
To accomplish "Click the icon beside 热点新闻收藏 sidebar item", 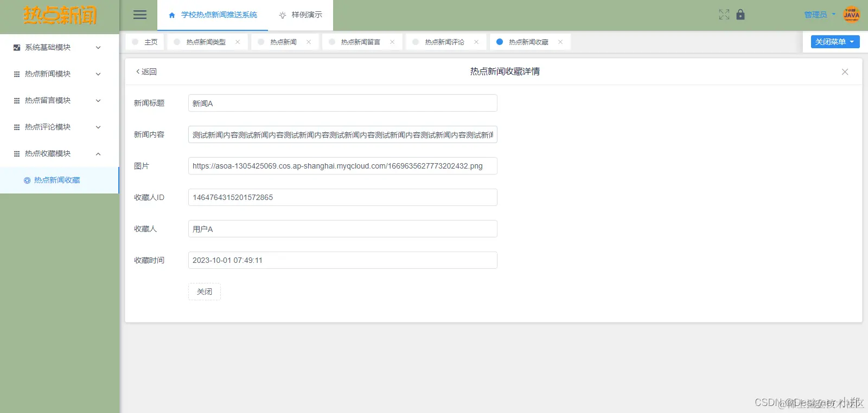I will (27, 180).
